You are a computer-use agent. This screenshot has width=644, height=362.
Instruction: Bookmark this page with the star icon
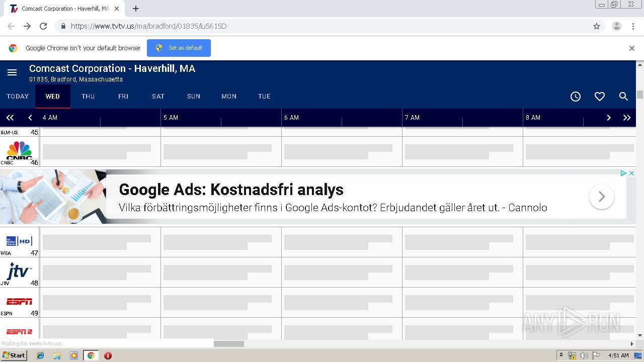click(x=597, y=26)
